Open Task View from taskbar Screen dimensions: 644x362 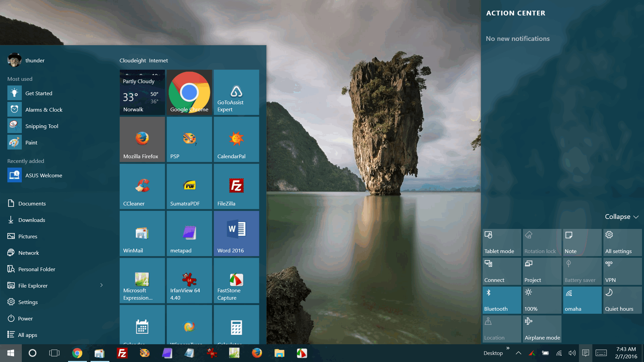click(54, 353)
